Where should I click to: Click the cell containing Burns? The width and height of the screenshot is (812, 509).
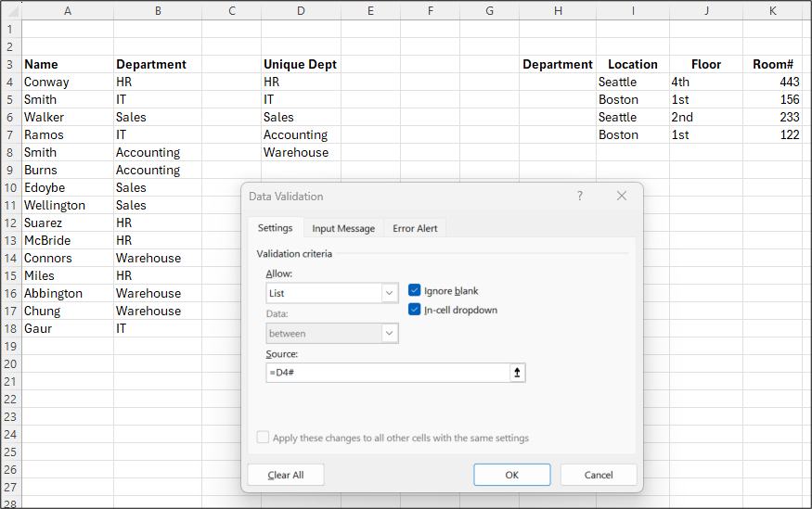point(68,171)
